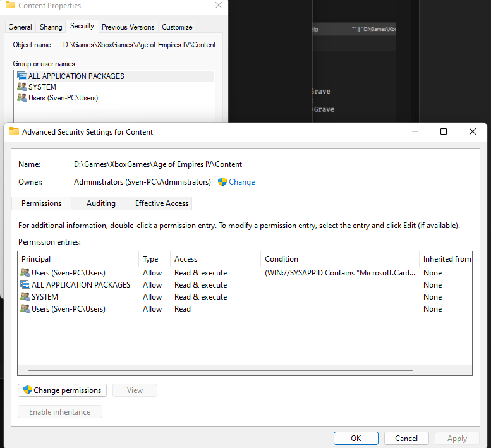Select the Users entry with Read access
The image size is (491, 448).
(245, 309)
